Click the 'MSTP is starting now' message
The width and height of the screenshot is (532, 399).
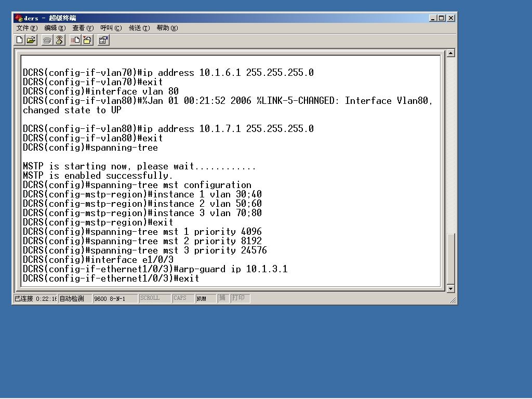click(x=139, y=166)
